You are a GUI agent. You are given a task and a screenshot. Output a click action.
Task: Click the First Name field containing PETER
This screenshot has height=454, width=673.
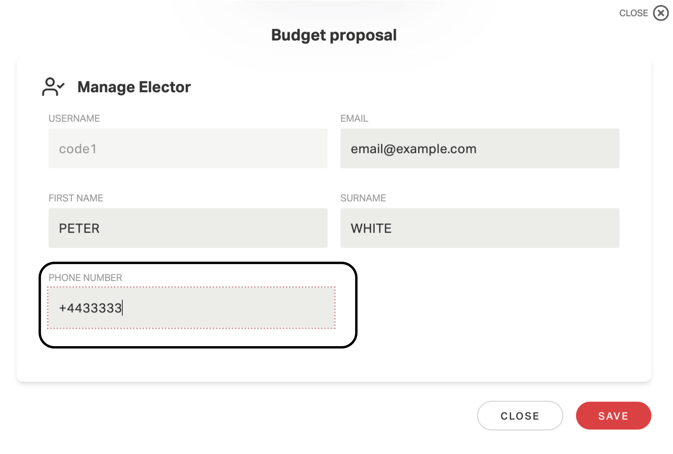pos(188,228)
